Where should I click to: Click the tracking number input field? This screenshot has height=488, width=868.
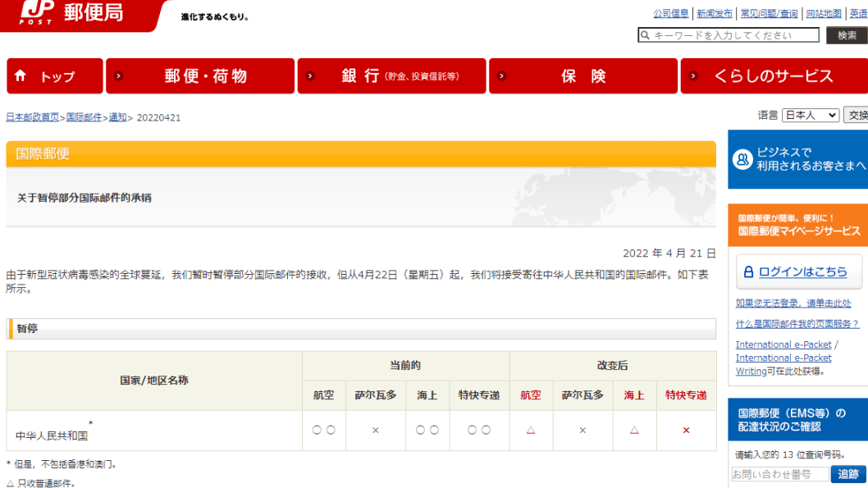click(x=779, y=474)
